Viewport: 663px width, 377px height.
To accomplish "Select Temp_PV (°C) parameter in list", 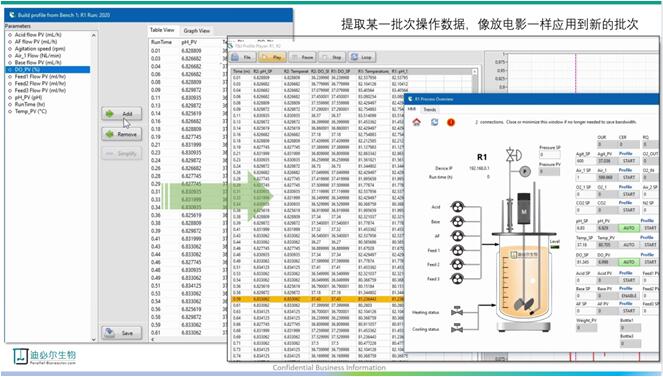I will click(x=30, y=111).
